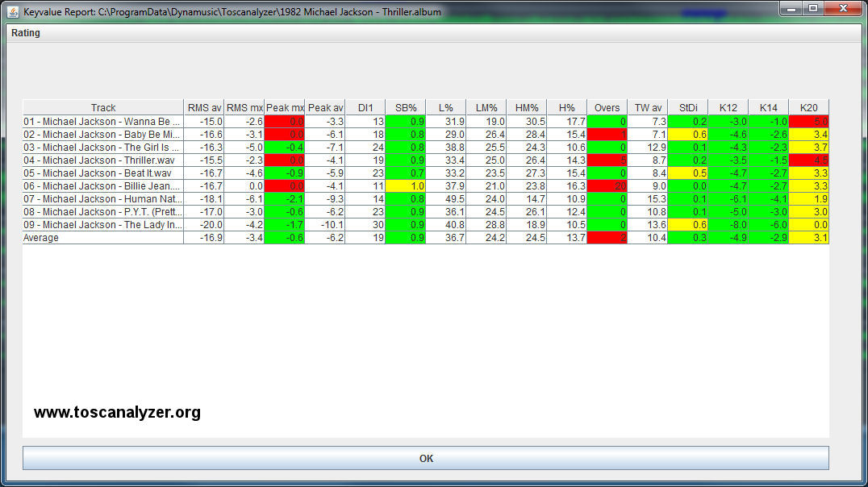
Task: Click the RMS av column header
Action: (x=204, y=108)
